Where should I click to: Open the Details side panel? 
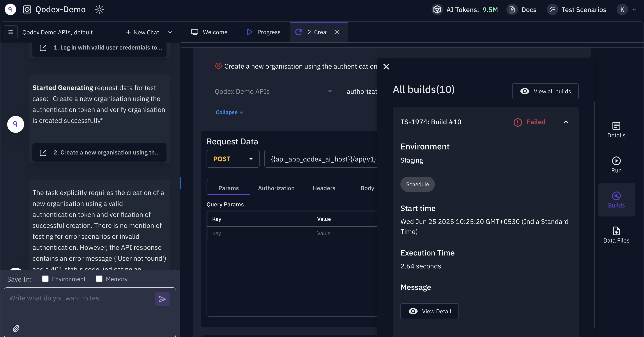tap(616, 130)
